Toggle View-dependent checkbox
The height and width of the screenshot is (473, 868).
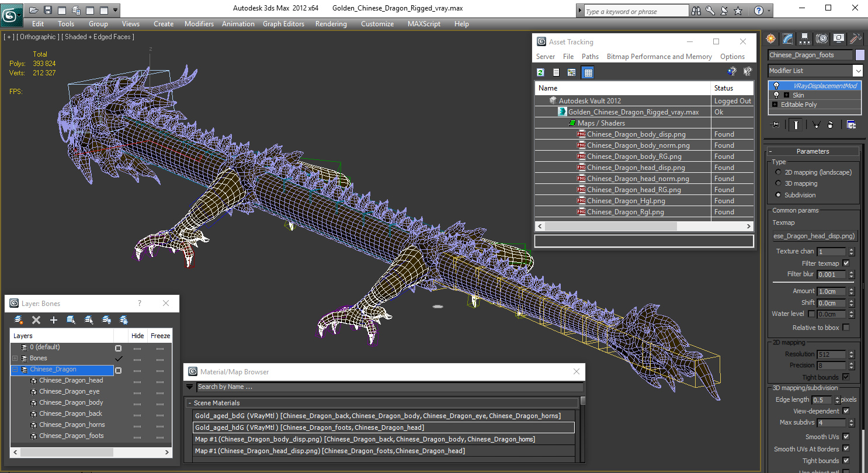pos(846,411)
